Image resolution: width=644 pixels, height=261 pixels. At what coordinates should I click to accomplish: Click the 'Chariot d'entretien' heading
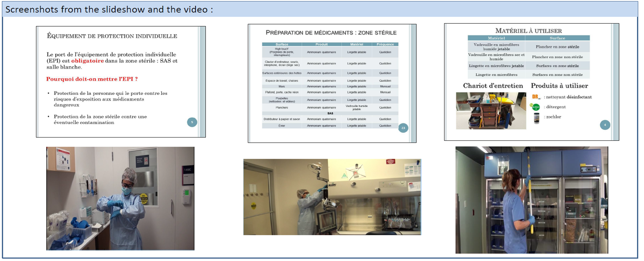(493, 86)
